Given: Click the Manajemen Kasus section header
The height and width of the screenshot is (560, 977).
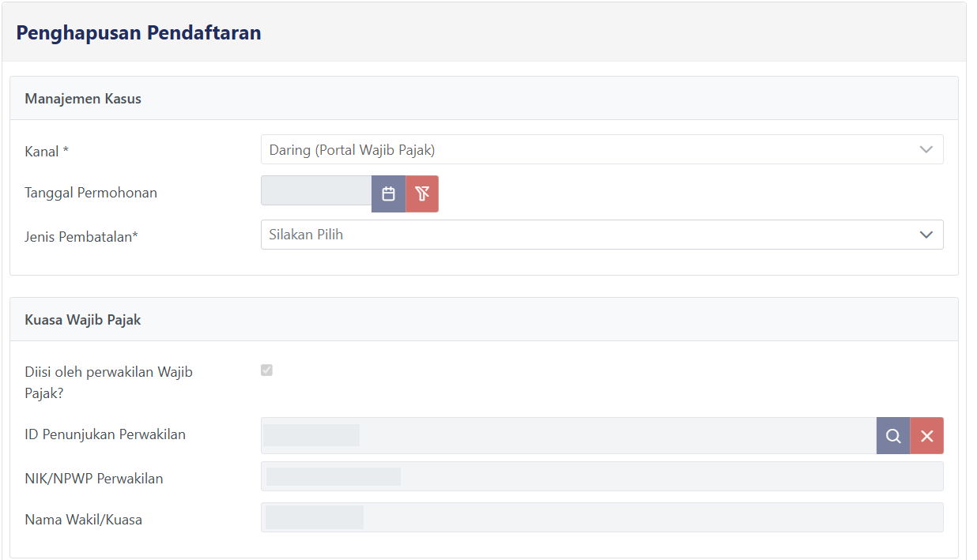Looking at the screenshot, I should (x=83, y=99).
